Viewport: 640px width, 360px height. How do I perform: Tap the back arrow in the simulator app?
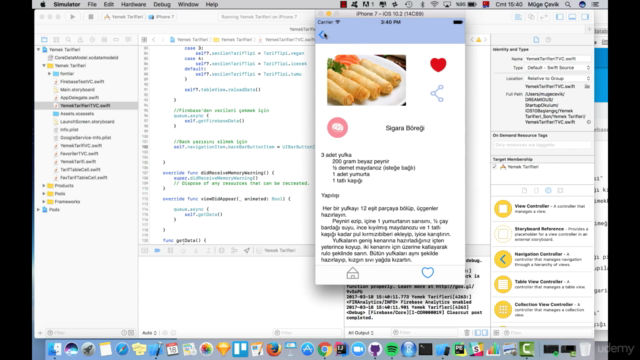click(322, 35)
